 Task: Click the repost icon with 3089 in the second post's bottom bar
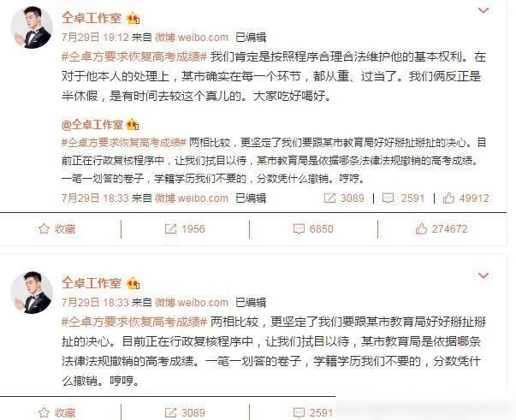click(170, 412)
